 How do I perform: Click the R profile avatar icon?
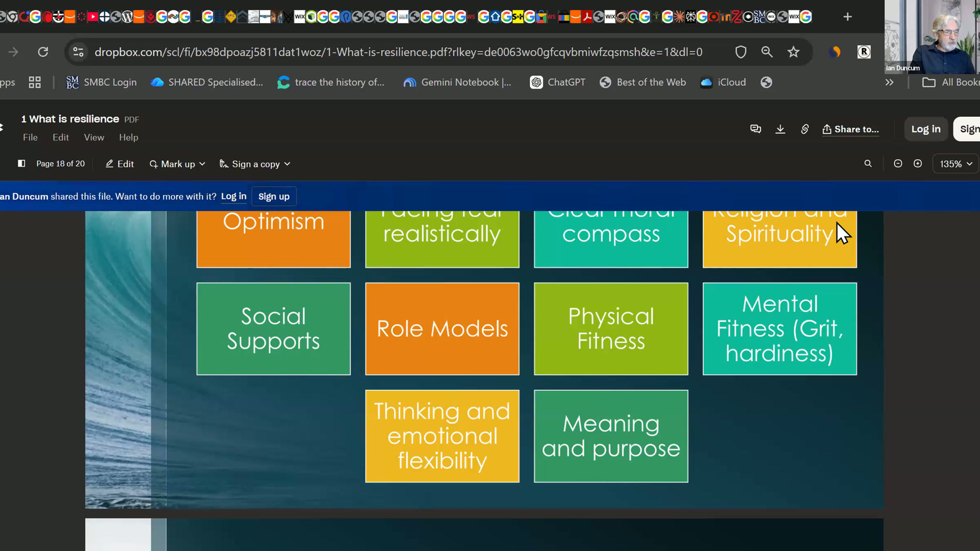[864, 52]
